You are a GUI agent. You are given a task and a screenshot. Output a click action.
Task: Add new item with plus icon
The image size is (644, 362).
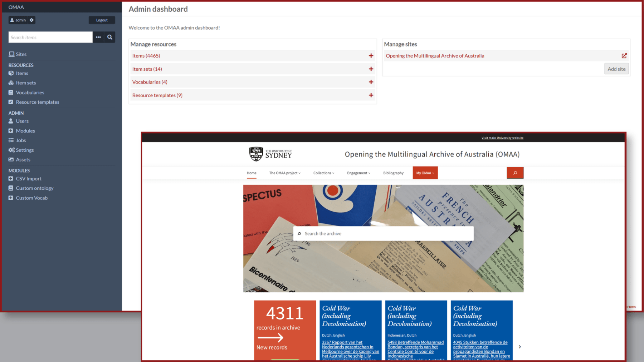tap(371, 56)
